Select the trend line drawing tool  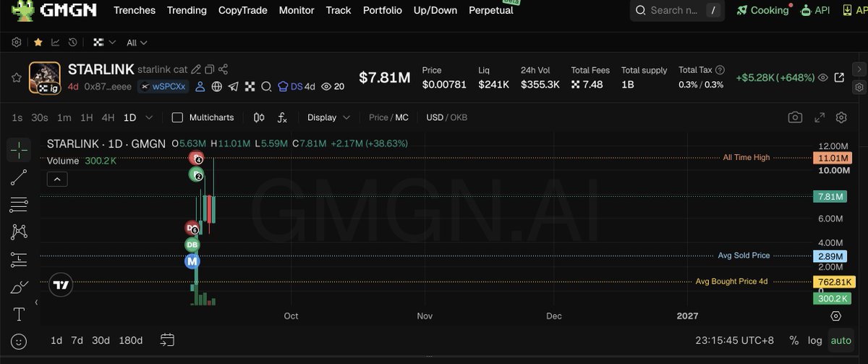click(x=20, y=177)
